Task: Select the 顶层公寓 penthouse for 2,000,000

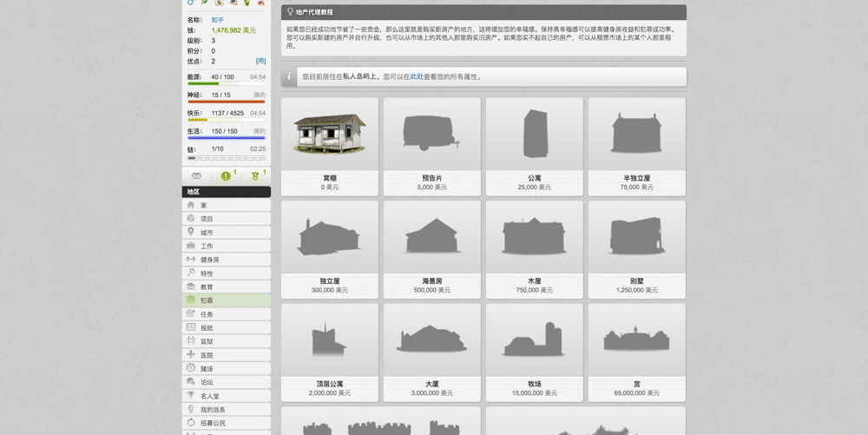Action: click(330, 353)
